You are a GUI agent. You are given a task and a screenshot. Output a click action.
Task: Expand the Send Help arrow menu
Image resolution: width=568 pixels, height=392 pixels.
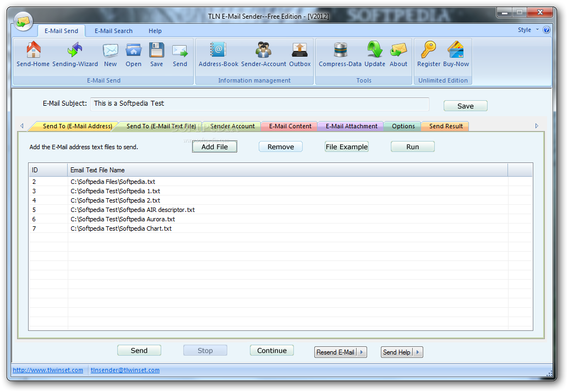(x=417, y=352)
